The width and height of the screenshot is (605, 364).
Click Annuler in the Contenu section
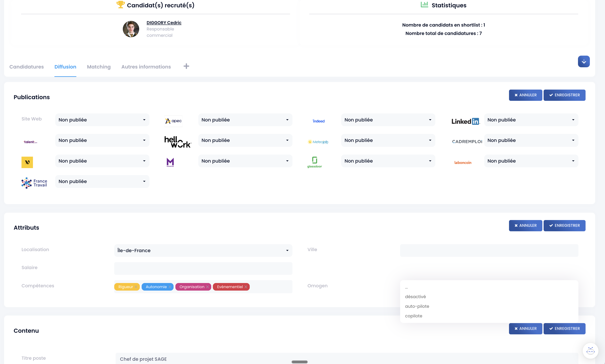point(525,328)
